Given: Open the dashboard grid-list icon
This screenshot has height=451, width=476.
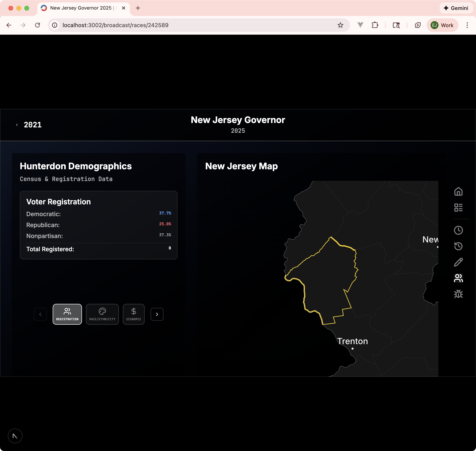Looking at the screenshot, I should click(458, 208).
